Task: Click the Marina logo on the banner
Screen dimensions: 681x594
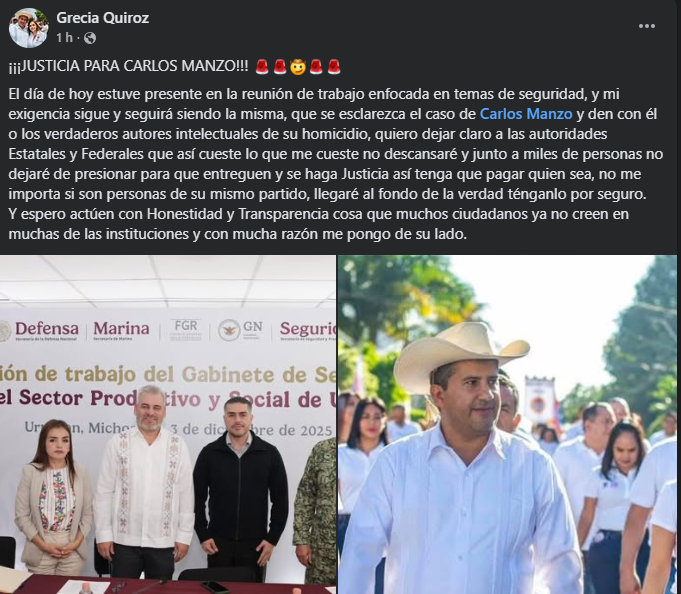Action: pyautogui.click(x=121, y=330)
